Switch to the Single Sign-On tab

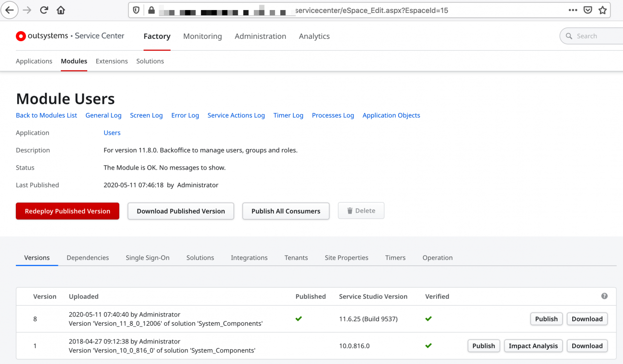pyautogui.click(x=148, y=258)
